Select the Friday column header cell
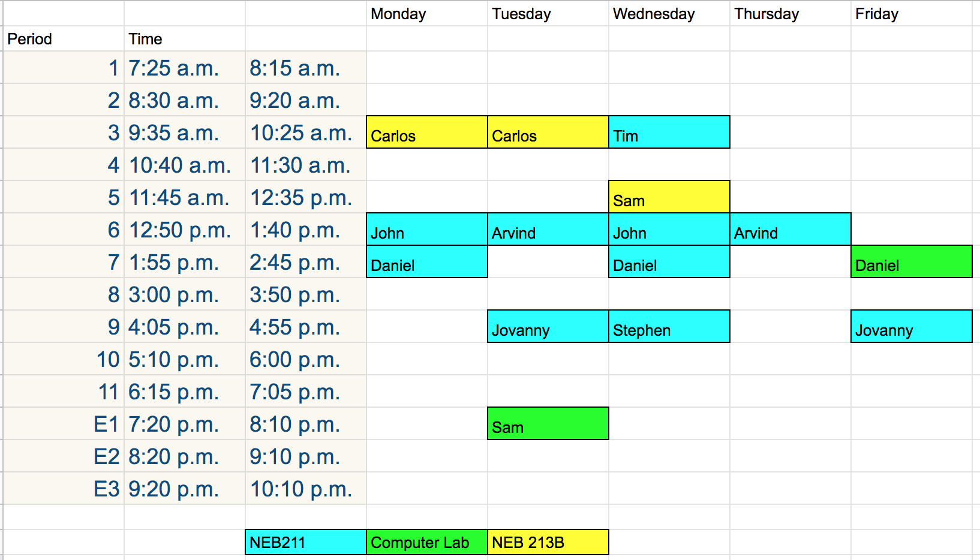 [911, 13]
